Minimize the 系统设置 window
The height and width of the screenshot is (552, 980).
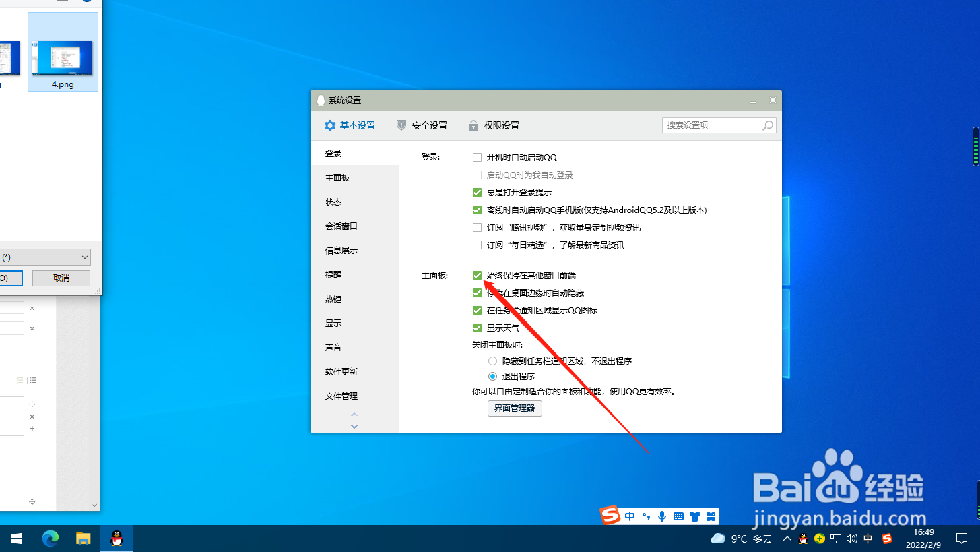click(753, 100)
